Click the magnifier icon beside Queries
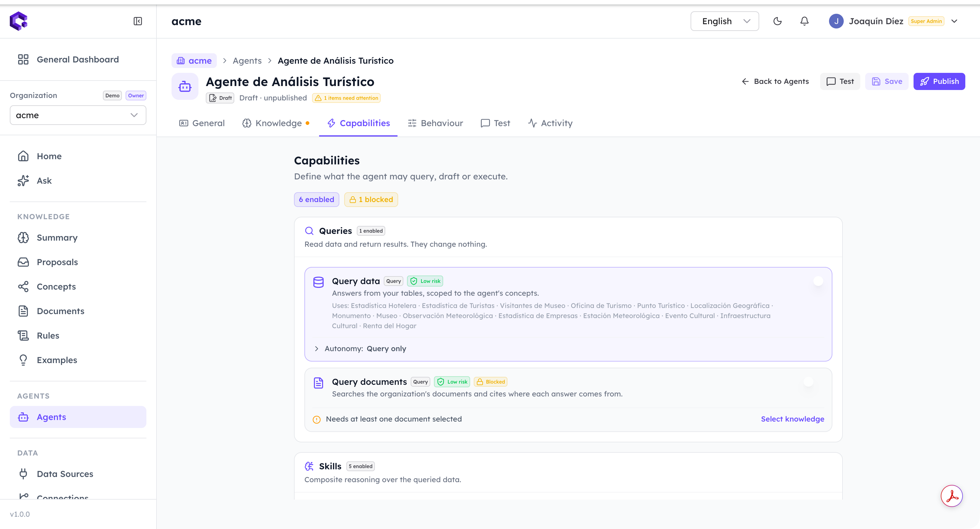Viewport: 980px width, 529px height. pos(309,231)
